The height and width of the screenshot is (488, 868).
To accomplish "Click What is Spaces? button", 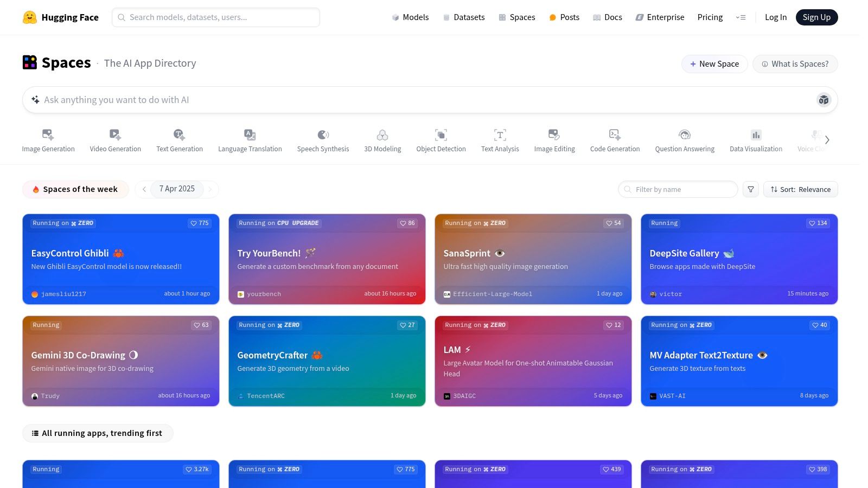I will [795, 64].
